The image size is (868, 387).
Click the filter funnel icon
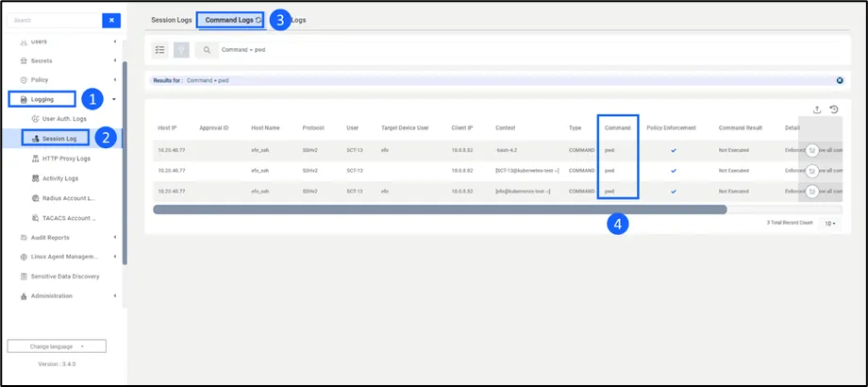[181, 50]
